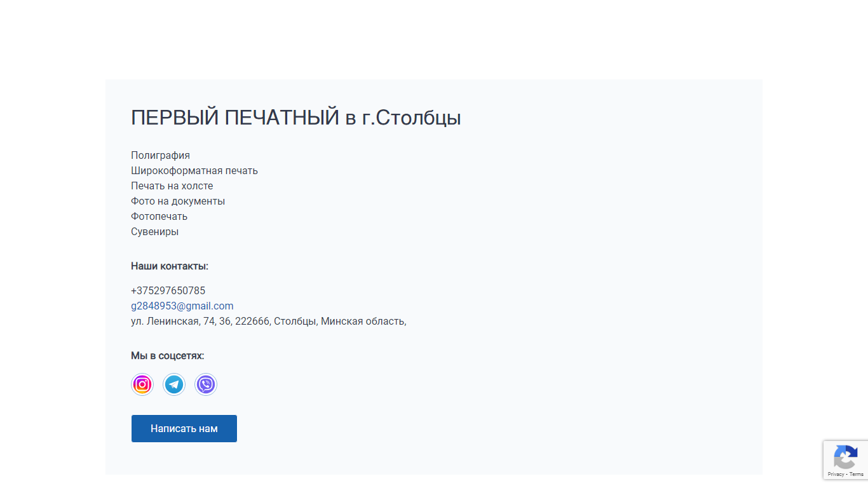The width and height of the screenshot is (868, 488).
Task: Click the Сувениры service line
Action: click(x=155, y=232)
